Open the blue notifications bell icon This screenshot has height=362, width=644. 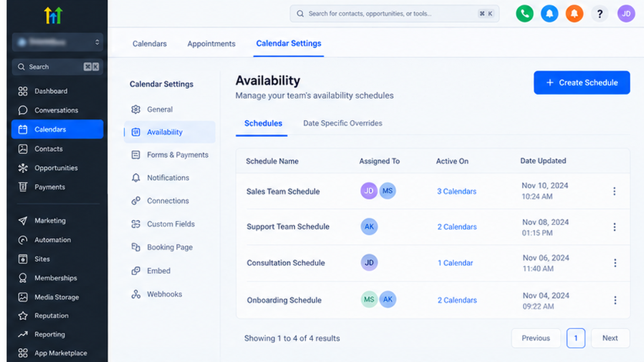click(x=549, y=14)
